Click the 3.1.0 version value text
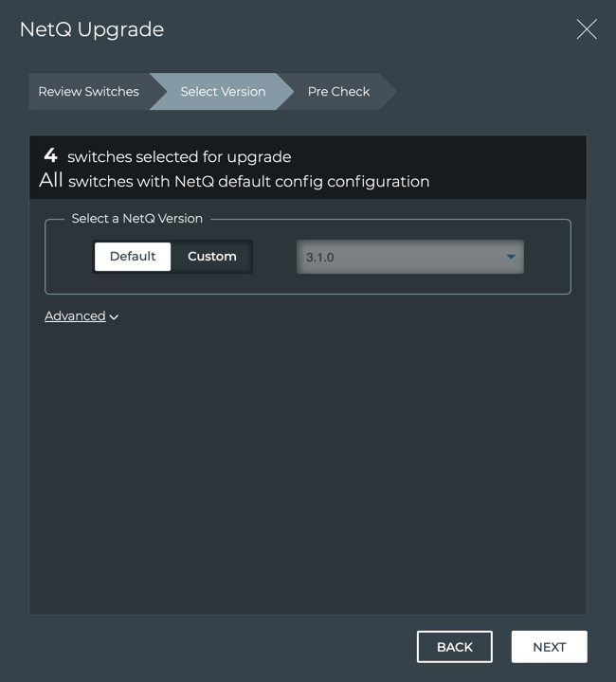Screen dimensions: 616x682 (319, 257)
